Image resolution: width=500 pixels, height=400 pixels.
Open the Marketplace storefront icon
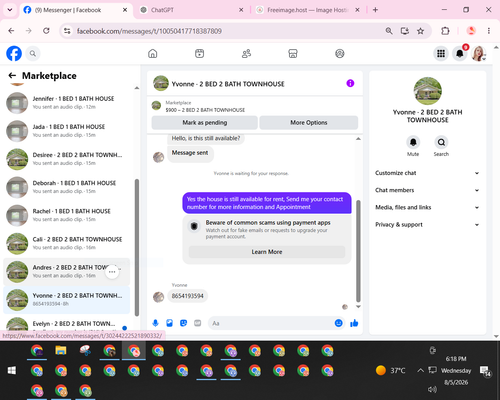(x=293, y=53)
